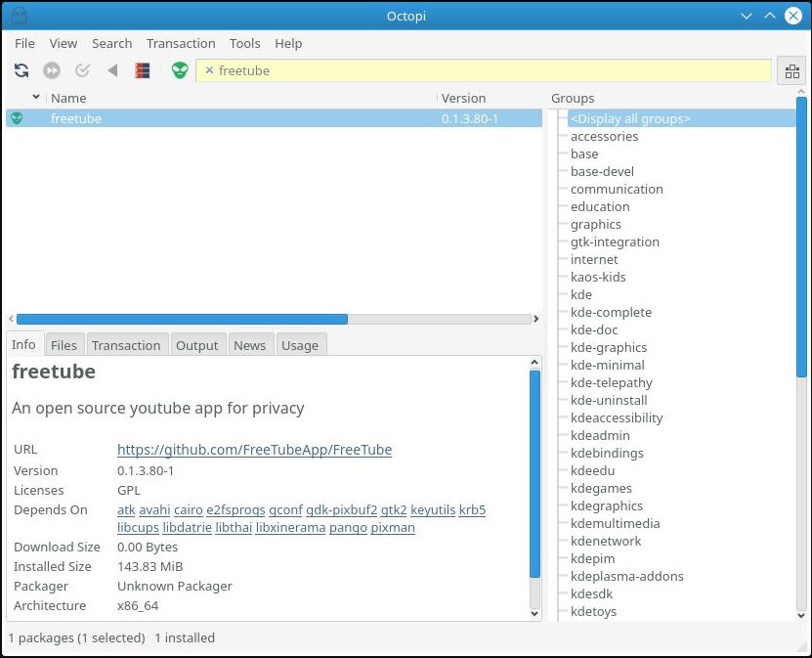Screen dimensions: 812x658
Task: Follow the gdk-pixbuf2 dependency link
Action: (341, 509)
